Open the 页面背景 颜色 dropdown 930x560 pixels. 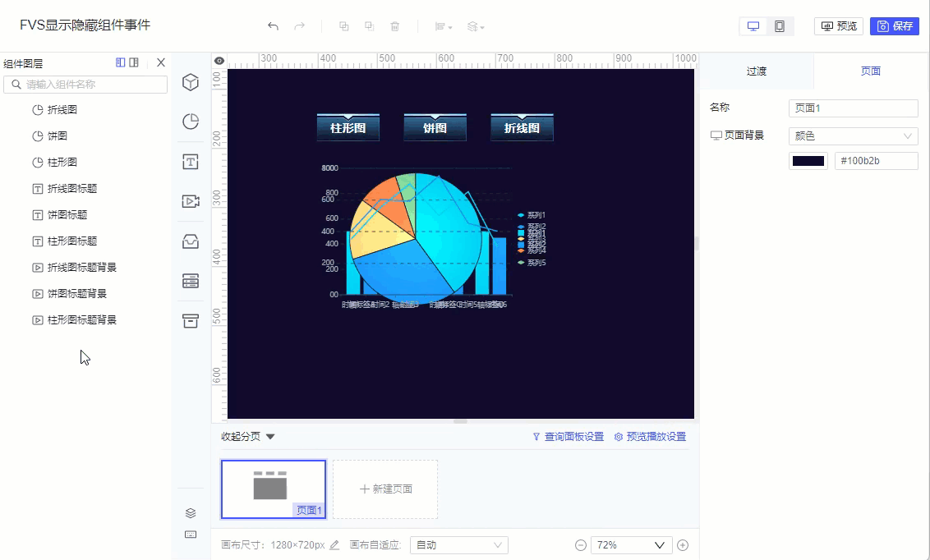pos(853,135)
